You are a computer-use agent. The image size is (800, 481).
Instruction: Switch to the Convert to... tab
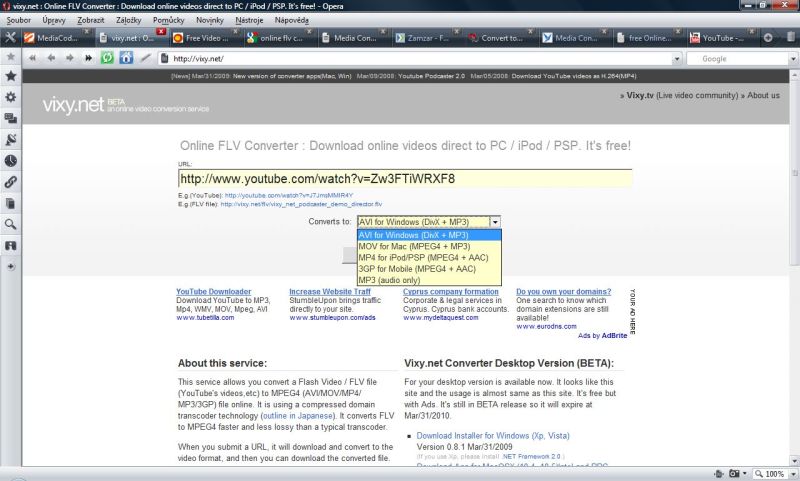pos(501,38)
